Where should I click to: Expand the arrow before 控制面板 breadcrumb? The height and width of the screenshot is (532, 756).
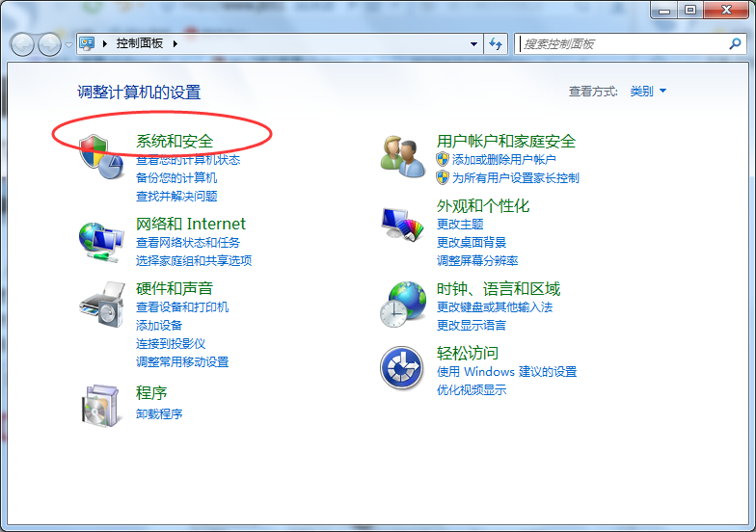coord(104,44)
